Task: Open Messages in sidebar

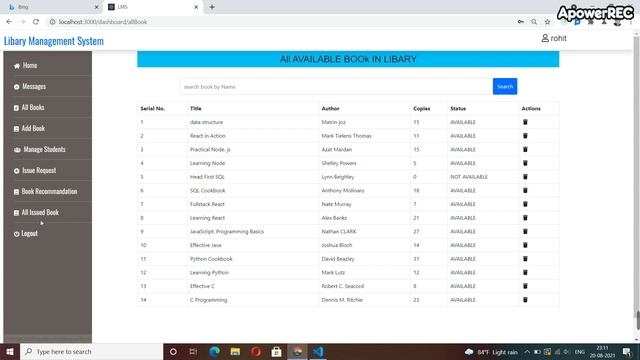Action: pos(29,87)
